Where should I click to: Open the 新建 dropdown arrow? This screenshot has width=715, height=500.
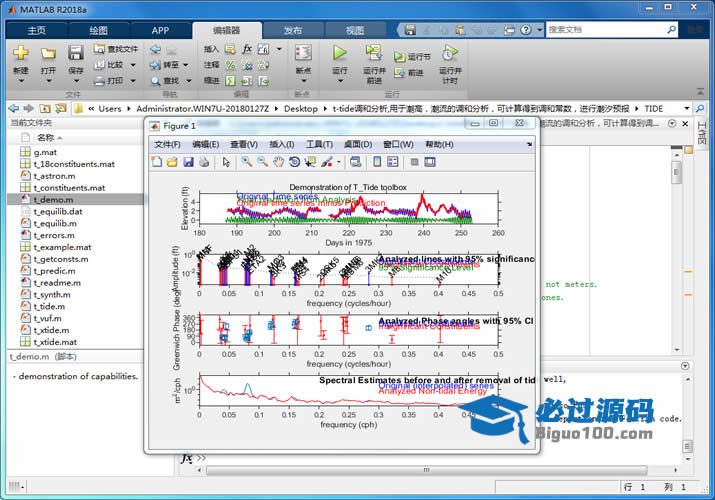coord(21,81)
